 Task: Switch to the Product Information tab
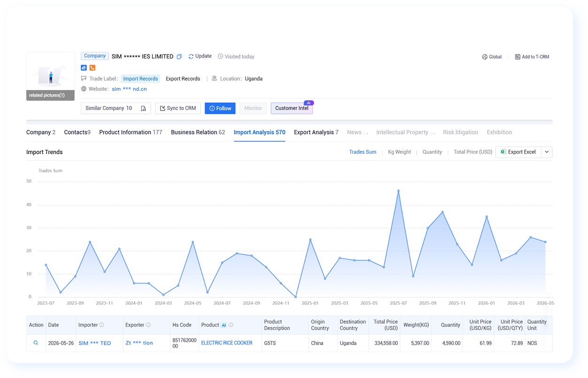tap(131, 132)
